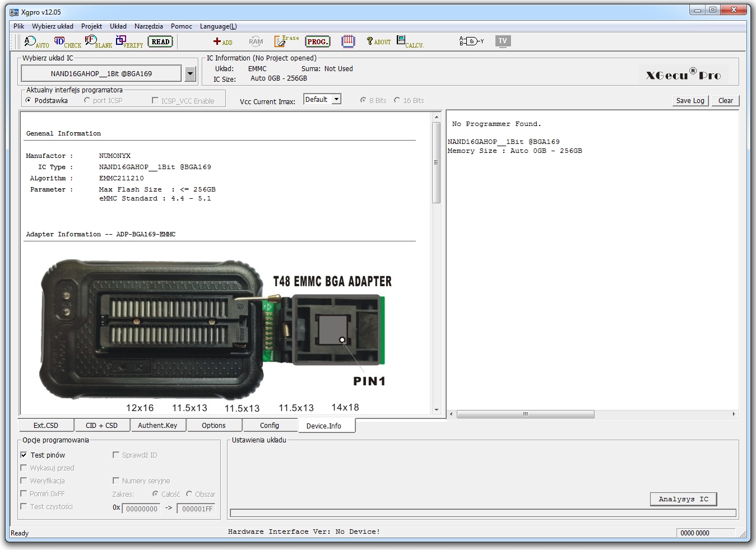Select the Podstawka interface radio button
This screenshot has width=756, height=550.
[29, 100]
